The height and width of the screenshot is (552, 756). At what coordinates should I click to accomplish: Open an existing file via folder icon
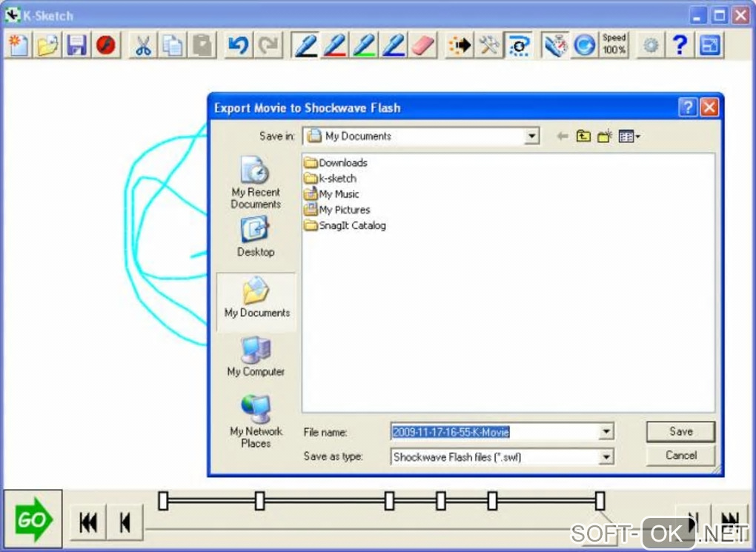pyautogui.click(x=47, y=46)
